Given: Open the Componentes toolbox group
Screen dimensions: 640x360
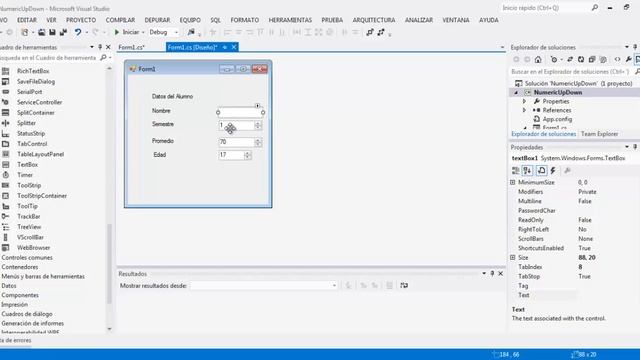Looking at the screenshot, I should [20, 295].
